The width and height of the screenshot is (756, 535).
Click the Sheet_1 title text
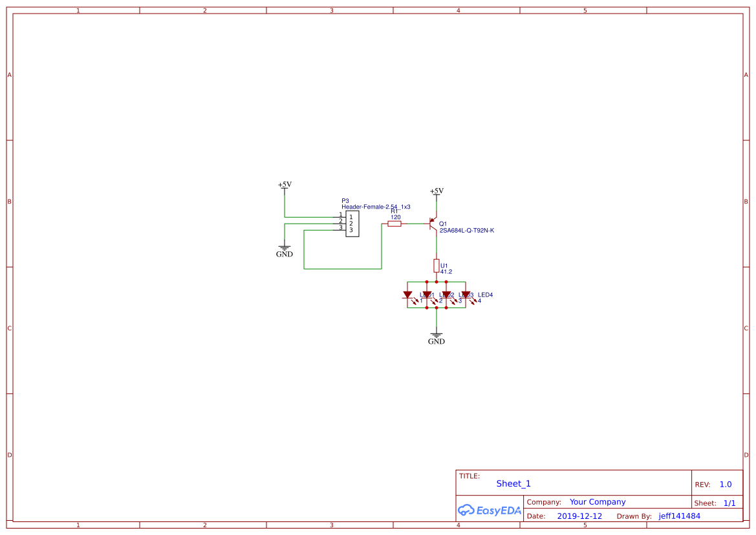pos(513,483)
